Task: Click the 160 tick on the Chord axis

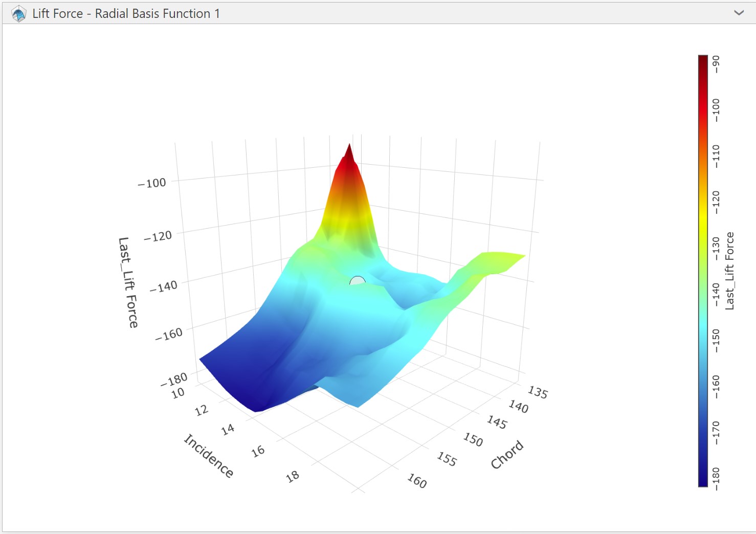Action: tap(417, 481)
